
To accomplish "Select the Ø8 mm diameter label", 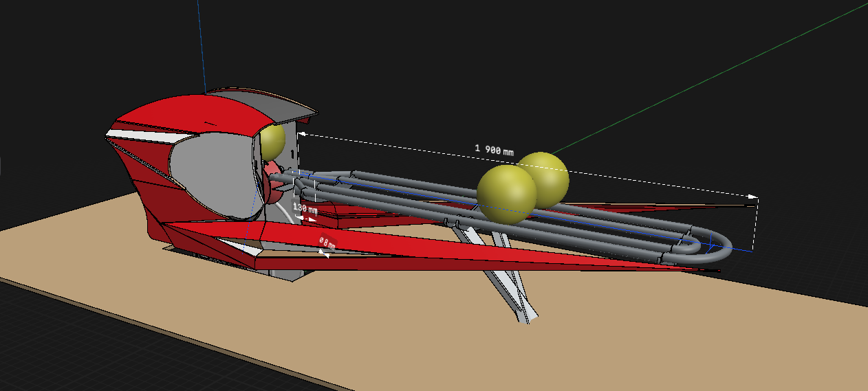I will 327,243.
